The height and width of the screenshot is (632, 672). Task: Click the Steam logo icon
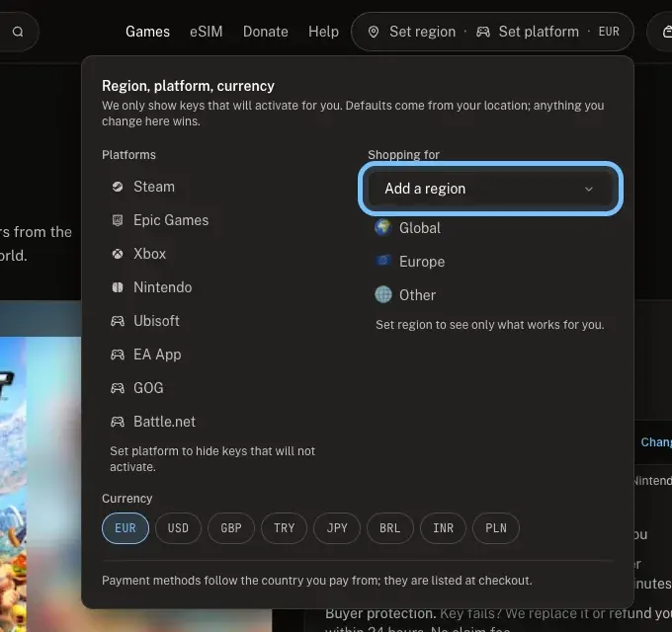(x=118, y=187)
